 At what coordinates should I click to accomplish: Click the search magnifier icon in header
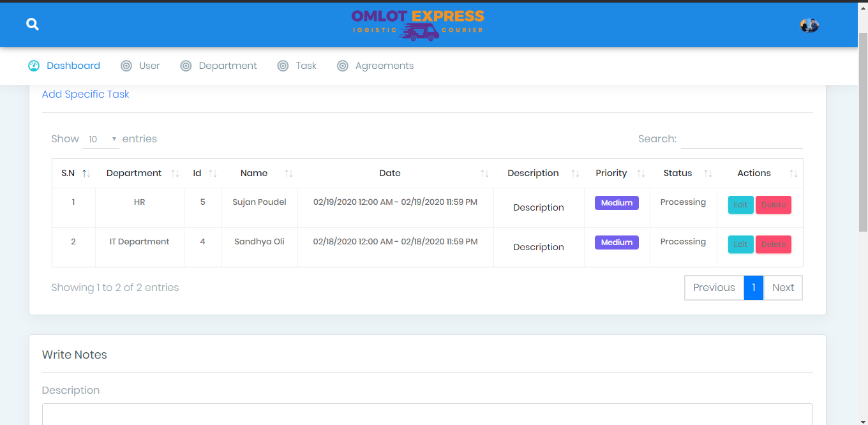click(33, 24)
